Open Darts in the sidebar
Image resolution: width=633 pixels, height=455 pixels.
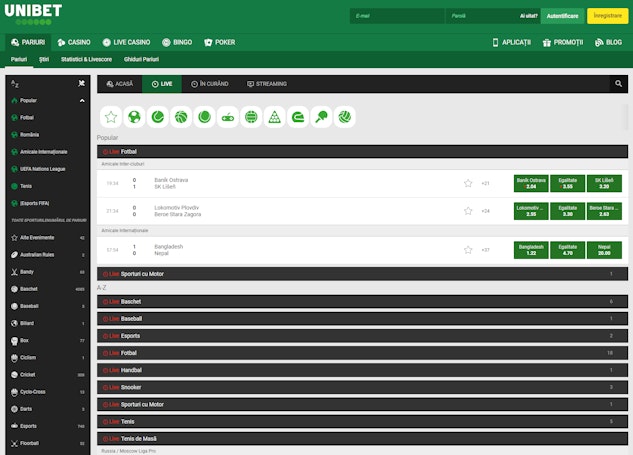[x=48, y=409]
